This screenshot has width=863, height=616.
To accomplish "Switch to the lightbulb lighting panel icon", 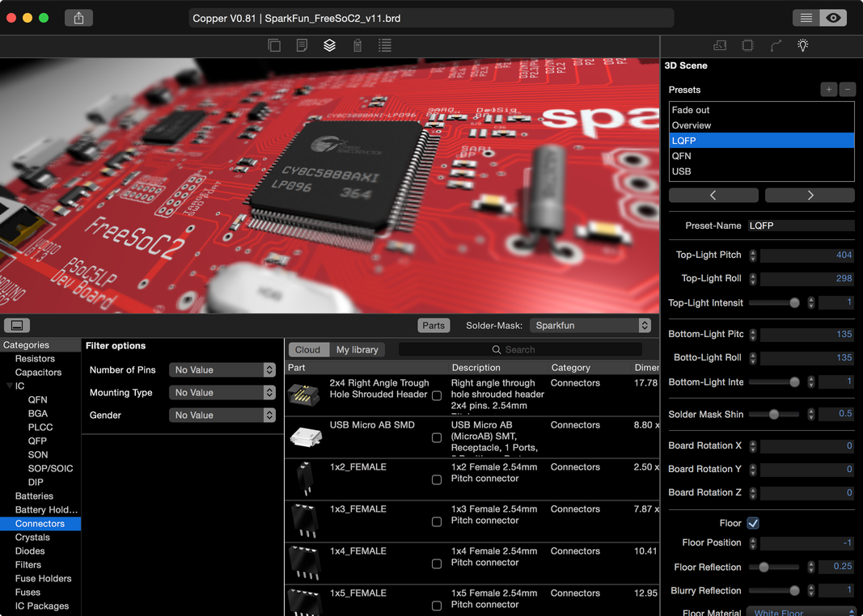I will point(802,46).
